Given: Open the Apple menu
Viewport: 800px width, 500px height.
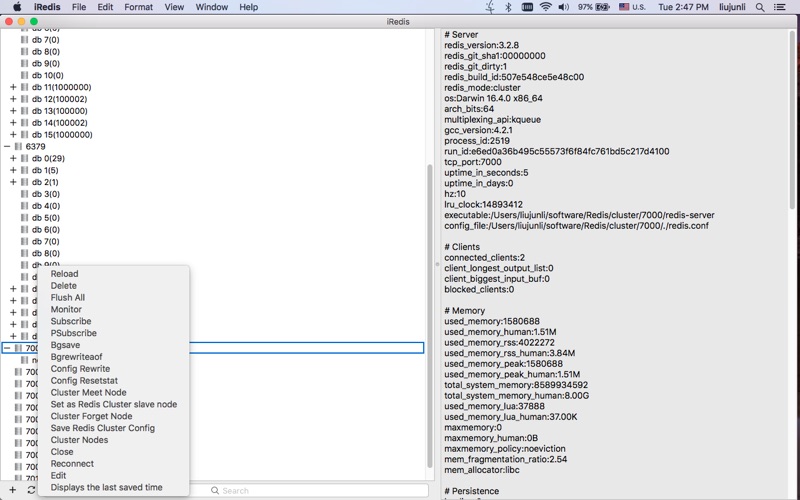Looking at the screenshot, I should 17,7.
